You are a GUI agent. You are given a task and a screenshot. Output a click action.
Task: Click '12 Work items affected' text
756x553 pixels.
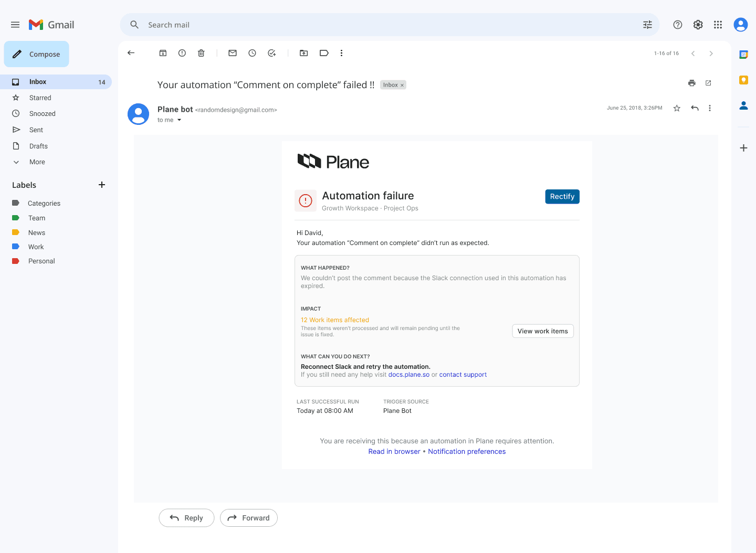(335, 320)
